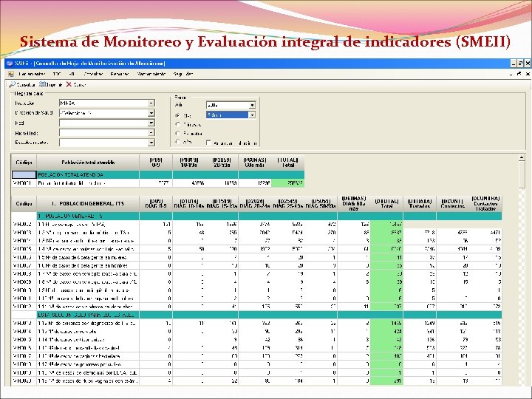Click the [D2024] DIAG 20-24a column header
This screenshot has height=399, width=532.
(x=255, y=204)
